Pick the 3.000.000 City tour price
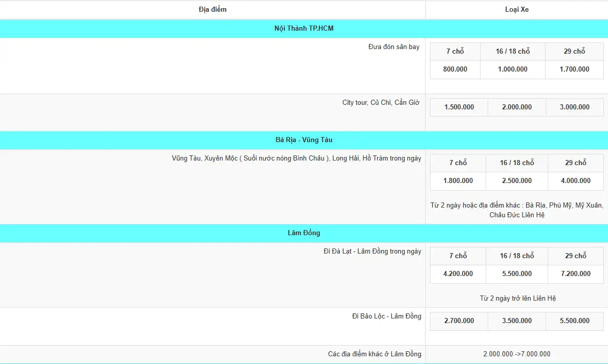The height and width of the screenshot is (364, 608). [x=575, y=107]
